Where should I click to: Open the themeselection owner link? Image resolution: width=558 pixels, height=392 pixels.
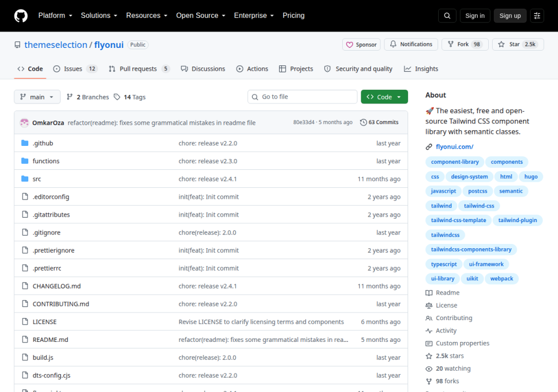[x=56, y=45]
